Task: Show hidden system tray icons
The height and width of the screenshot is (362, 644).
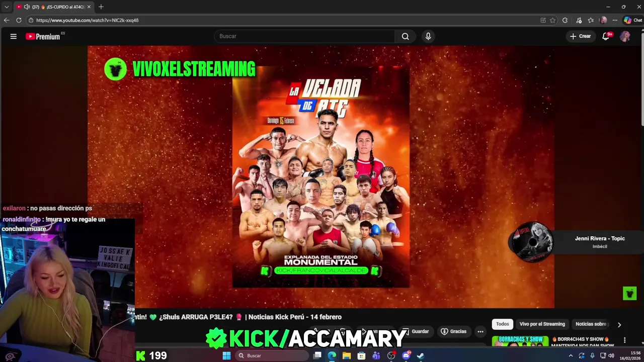Action: [571, 356]
